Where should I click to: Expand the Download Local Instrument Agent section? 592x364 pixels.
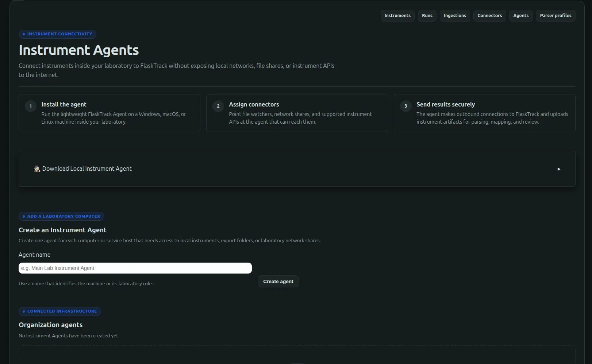point(297,169)
